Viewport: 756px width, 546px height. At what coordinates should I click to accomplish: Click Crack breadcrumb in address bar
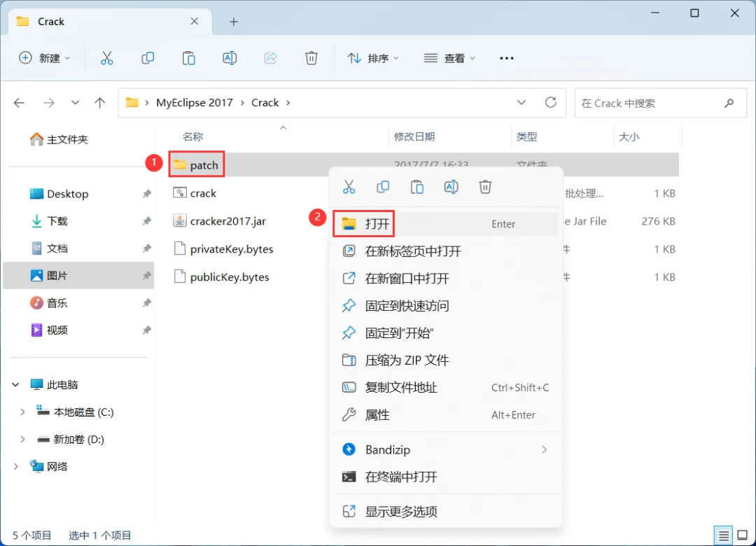tap(265, 103)
